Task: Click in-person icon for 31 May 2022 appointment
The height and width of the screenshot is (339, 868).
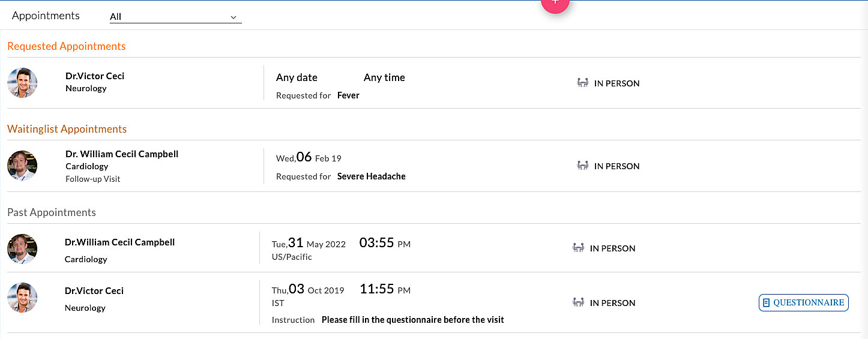Action: point(578,248)
